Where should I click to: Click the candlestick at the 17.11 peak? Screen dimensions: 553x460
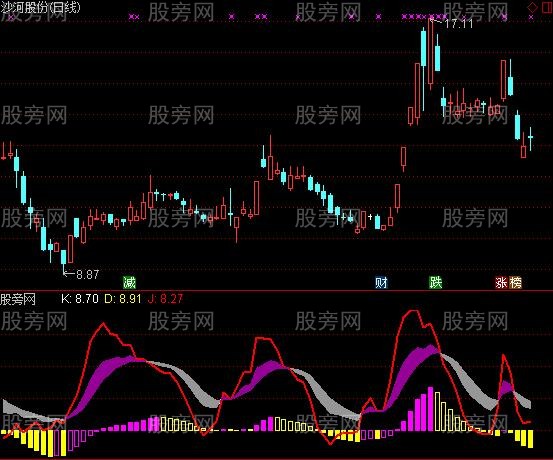tap(430, 53)
